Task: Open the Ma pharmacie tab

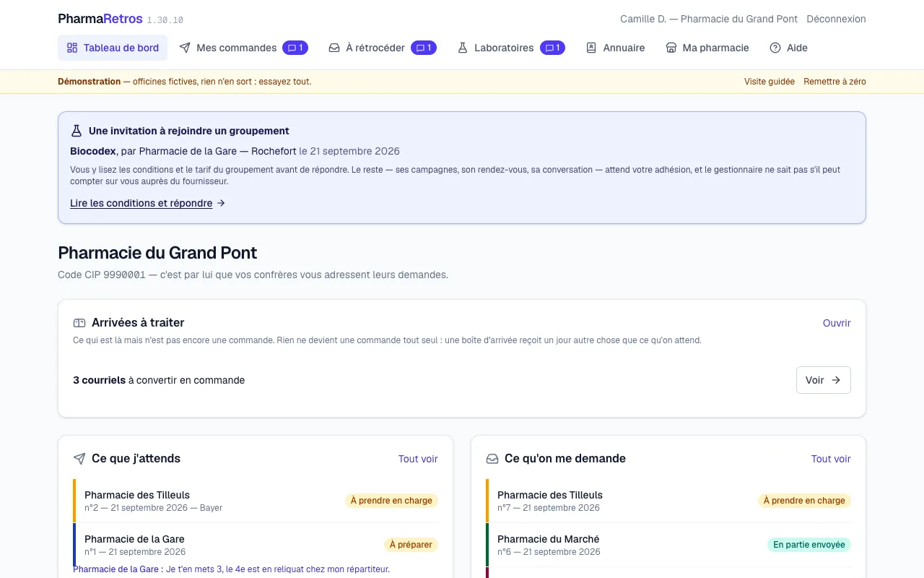Action: (707, 48)
